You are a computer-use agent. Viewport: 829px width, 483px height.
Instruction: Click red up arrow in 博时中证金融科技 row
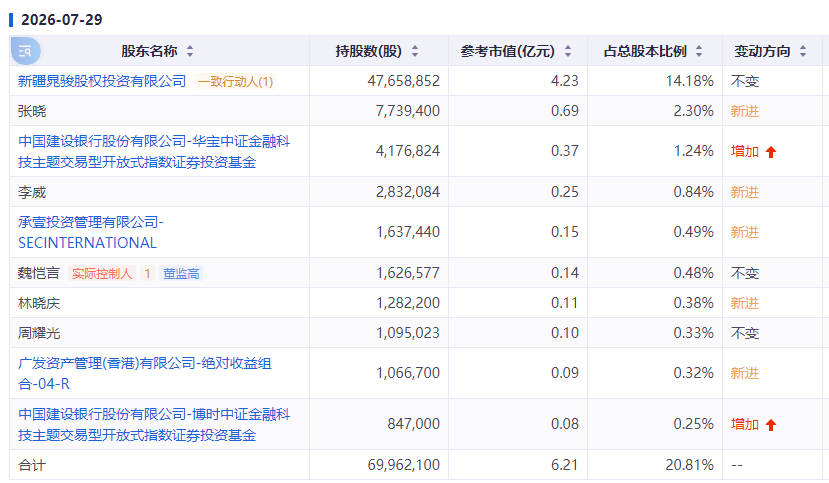(x=771, y=425)
